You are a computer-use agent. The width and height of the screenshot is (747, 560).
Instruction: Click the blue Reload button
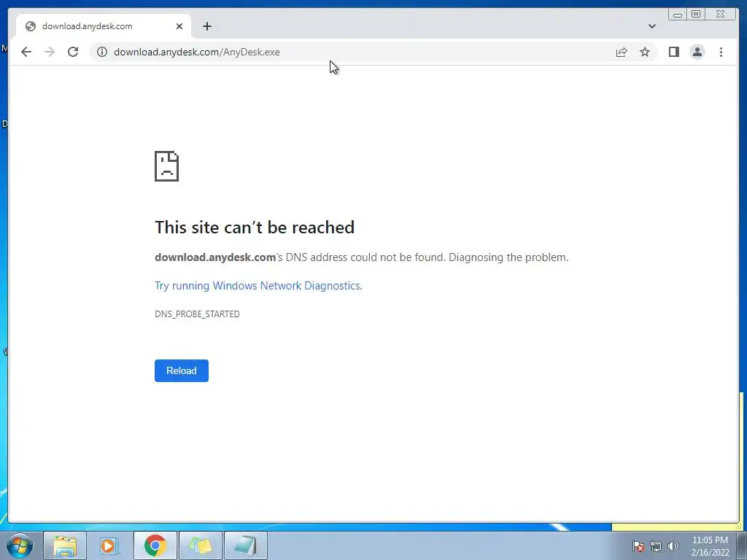click(x=182, y=370)
